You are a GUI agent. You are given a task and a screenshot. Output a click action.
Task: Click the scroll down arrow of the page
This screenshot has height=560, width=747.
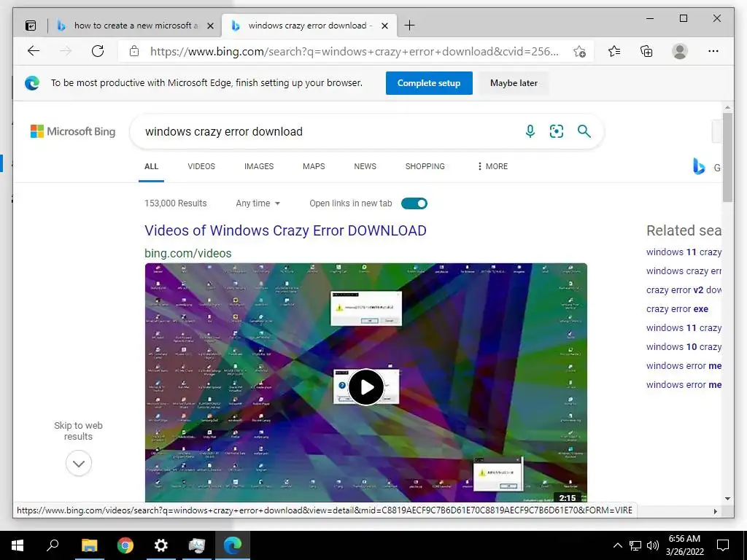tap(727, 498)
